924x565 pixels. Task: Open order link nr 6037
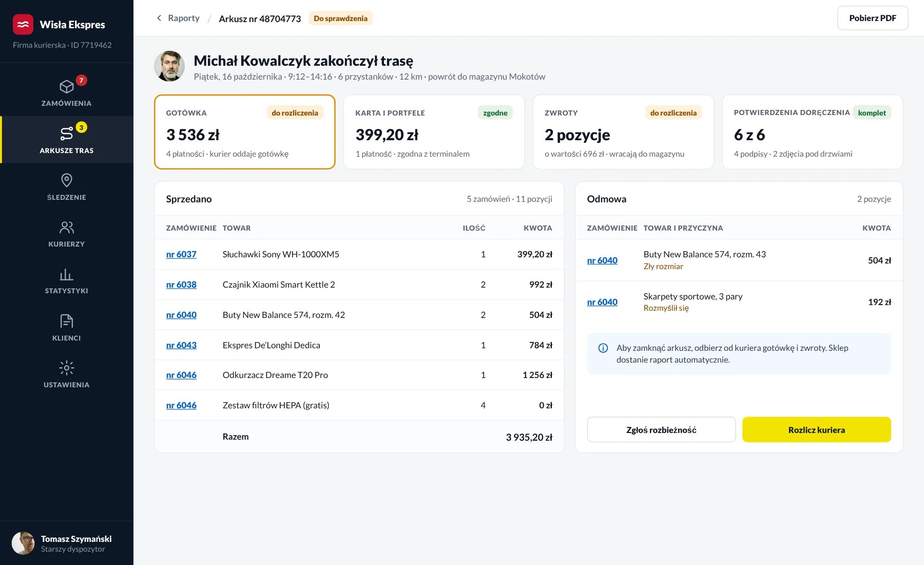point(181,254)
